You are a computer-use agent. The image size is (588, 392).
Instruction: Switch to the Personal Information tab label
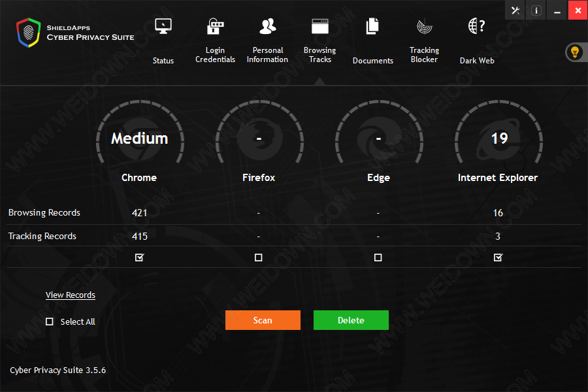pyautogui.click(x=267, y=55)
